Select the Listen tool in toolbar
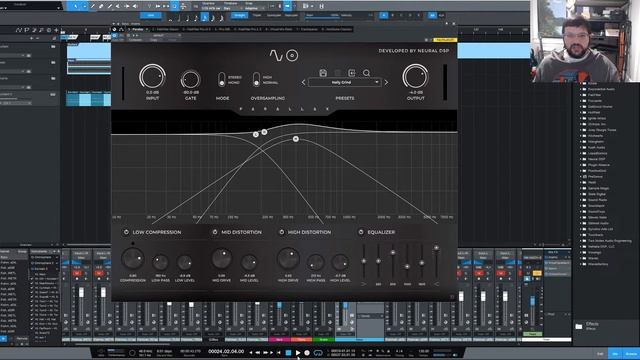The height and width of the screenshot is (360, 640). tap(135, 6)
